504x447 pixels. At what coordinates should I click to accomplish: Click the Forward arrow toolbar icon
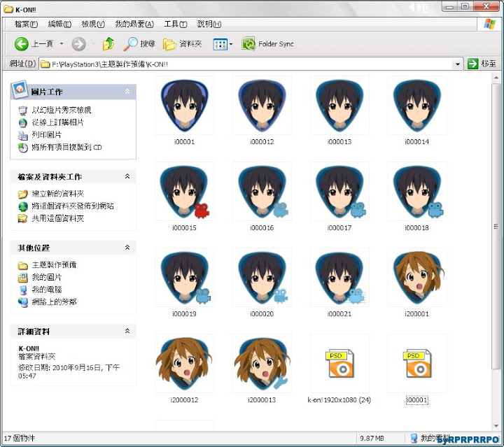pyautogui.click(x=78, y=44)
